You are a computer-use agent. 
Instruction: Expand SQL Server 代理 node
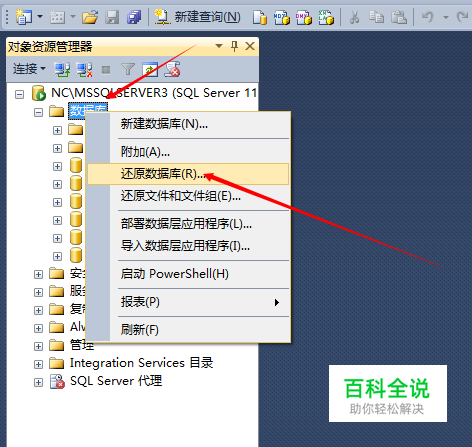(x=39, y=382)
